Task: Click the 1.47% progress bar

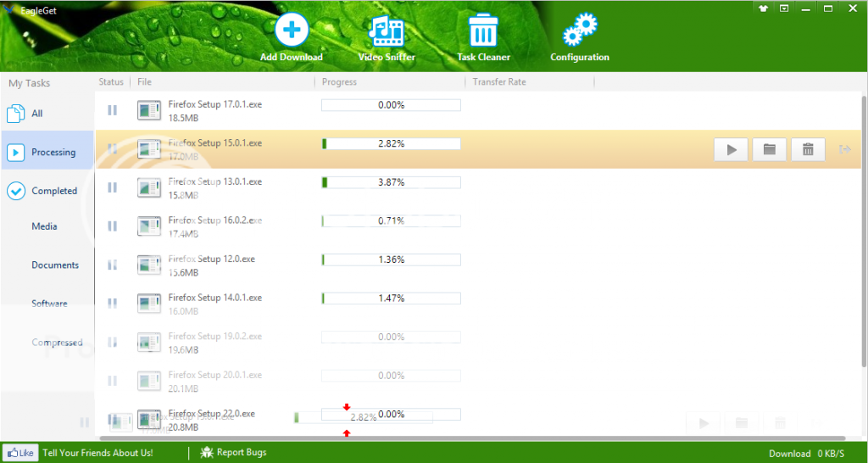Action: click(x=391, y=298)
